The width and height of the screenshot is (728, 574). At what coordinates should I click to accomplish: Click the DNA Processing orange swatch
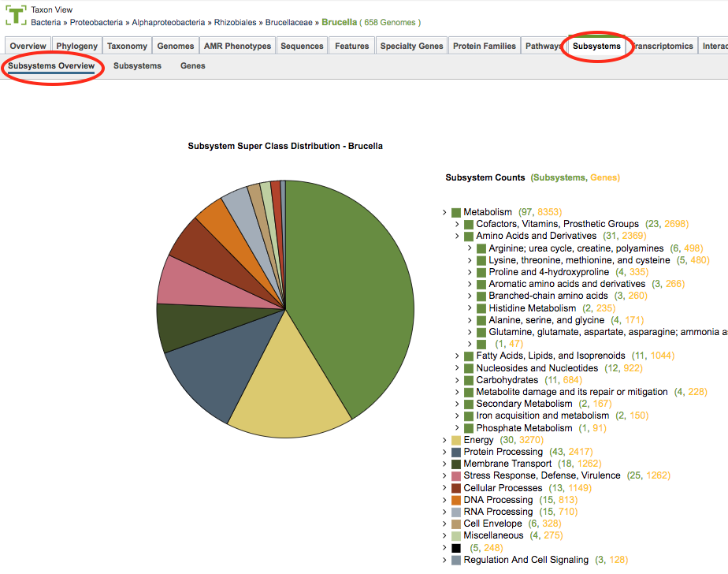coord(456,500)
